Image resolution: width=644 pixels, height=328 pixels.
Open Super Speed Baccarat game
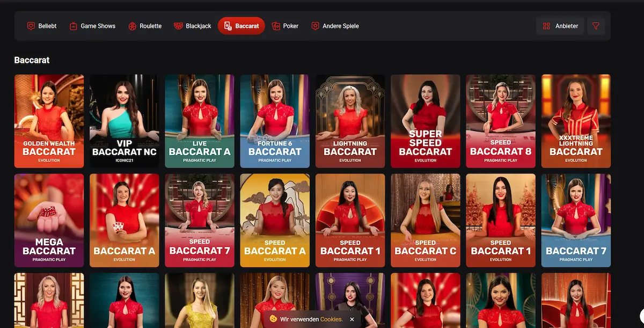point(426,121)
